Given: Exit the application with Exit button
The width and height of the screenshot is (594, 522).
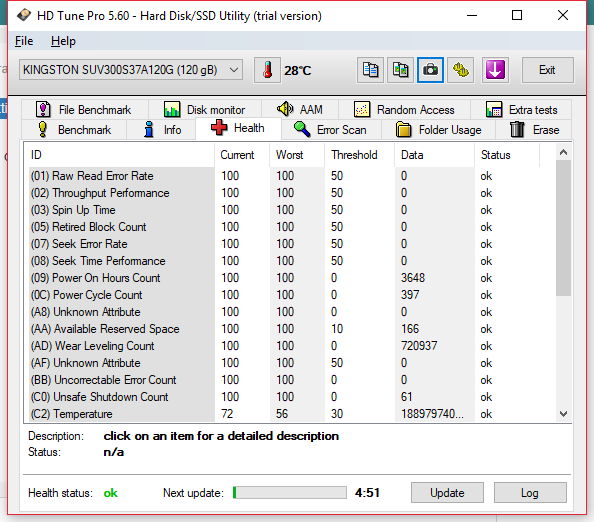Looking at the screenshot, I should point(547,70).
